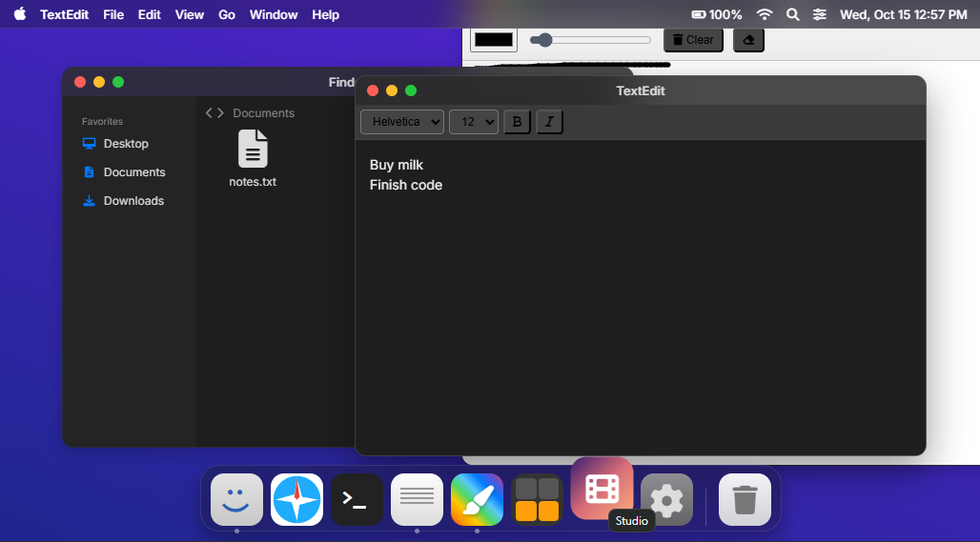
Task: Open Wi-Fi status in menu bar
Action: pyautogui.click(x=765, y=14)
